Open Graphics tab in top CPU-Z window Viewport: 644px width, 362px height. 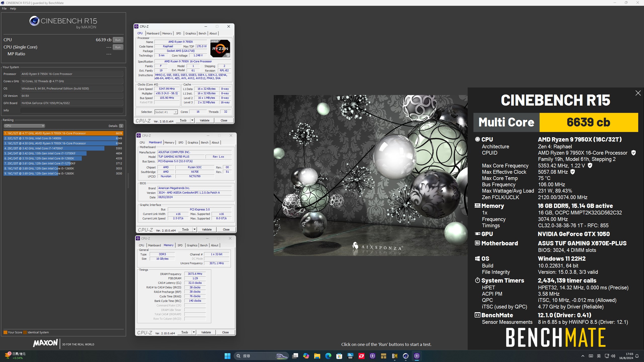[190, 33]
